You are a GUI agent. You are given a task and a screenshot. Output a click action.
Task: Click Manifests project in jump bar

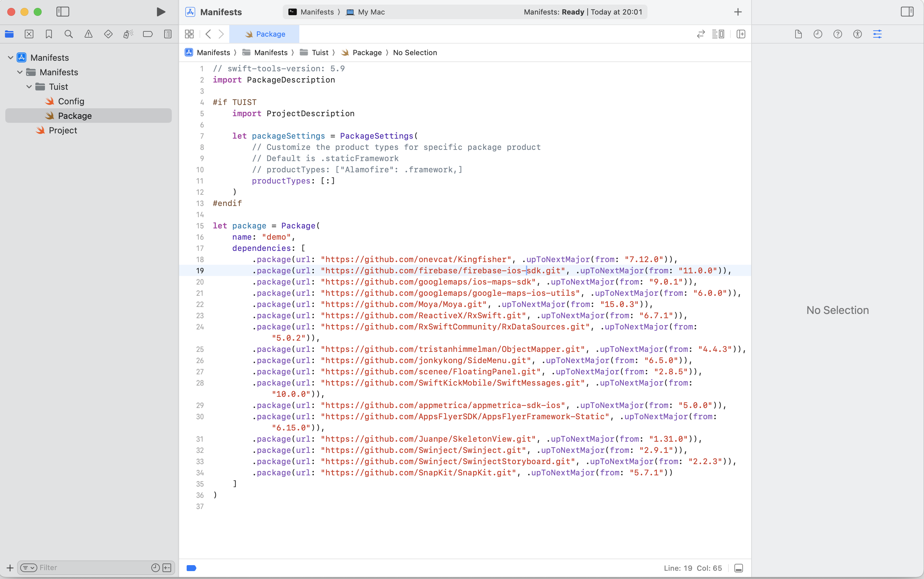[207, 52]
